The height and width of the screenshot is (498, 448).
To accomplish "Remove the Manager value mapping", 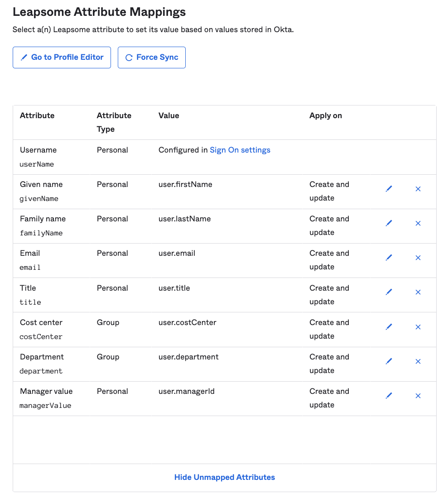I will (418, 396).
